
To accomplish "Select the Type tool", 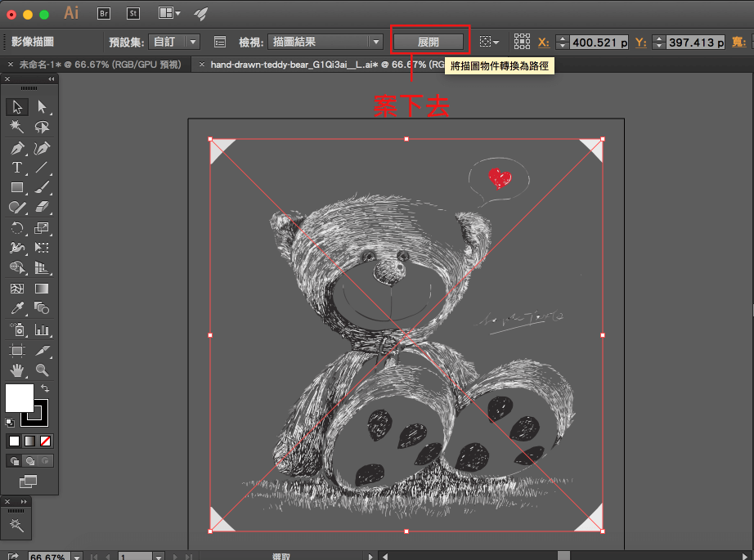I will (x=17, y=168).
